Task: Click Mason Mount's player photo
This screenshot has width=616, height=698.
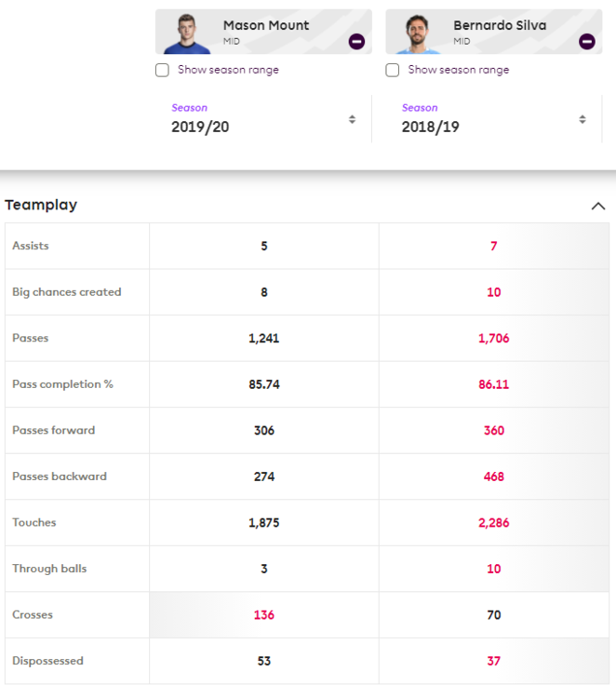Action: [x=187, y=34]
